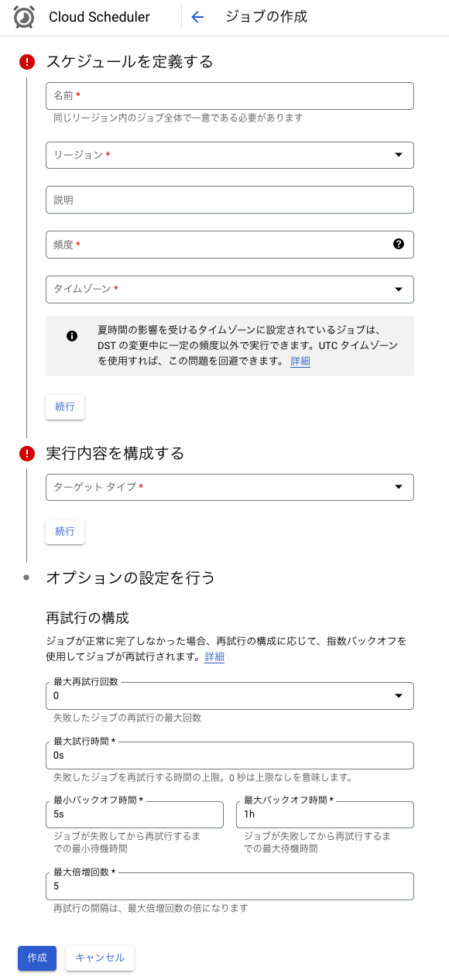Click the 作成 button

tap(36, 958)
